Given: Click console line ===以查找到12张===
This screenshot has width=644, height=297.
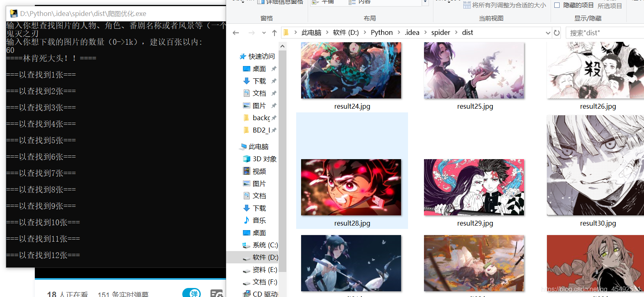Looking at the screenshot, I should point(43,255).
